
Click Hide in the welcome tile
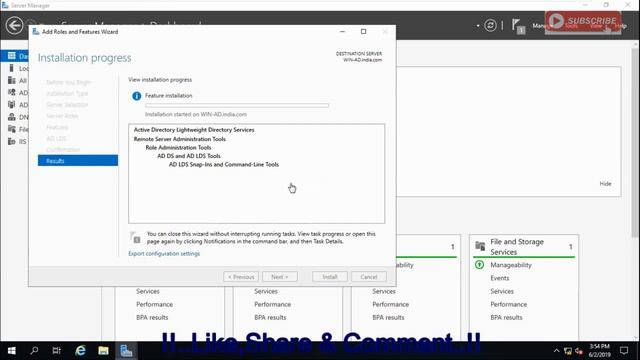click(x=605, y=184)
